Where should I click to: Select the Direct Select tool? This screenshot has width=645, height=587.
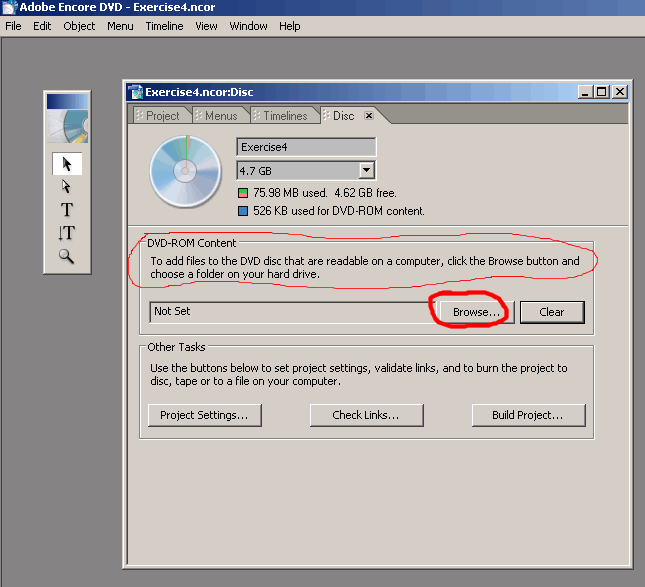coord(66,186)
